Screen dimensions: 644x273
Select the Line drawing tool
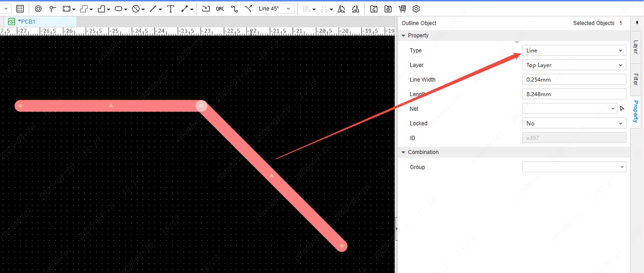(153, 9)
